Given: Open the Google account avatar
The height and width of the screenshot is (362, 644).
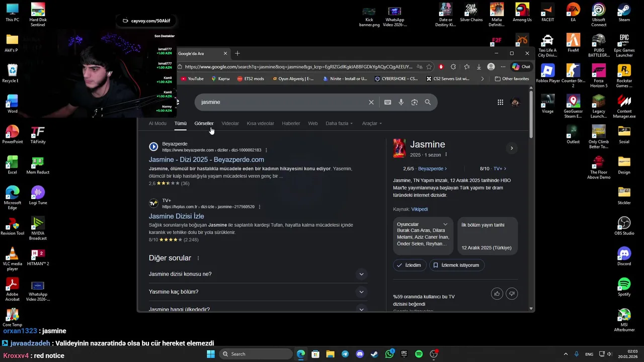Looking at the screenshot, I should pos(515,102).
